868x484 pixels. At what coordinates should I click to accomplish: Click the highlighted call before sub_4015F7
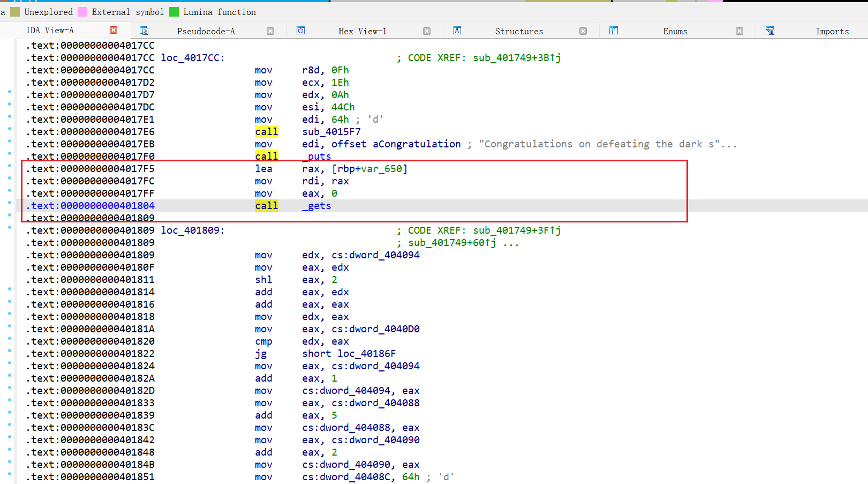tap(267, 132)
